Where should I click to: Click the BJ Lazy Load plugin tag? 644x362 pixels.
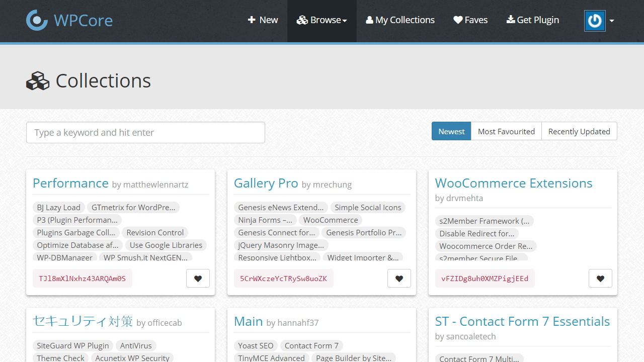tap(58, 207)
